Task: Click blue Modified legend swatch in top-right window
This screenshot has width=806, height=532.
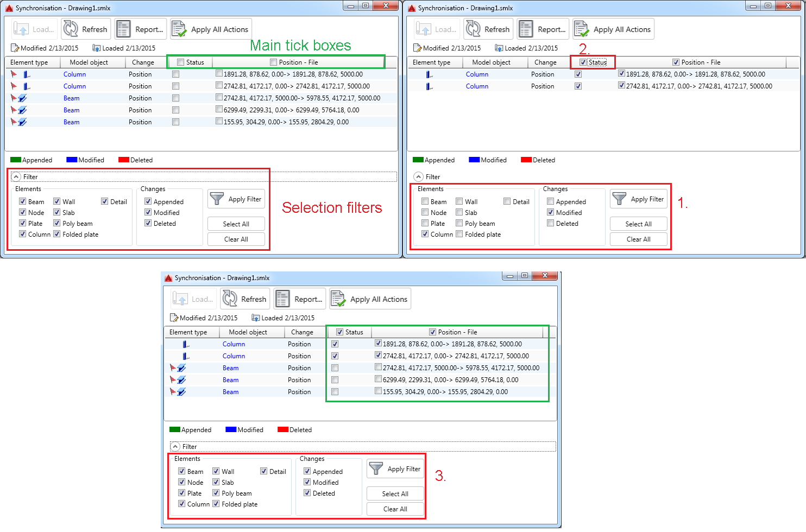Action: pyautogui.click(x=474, y=160)
